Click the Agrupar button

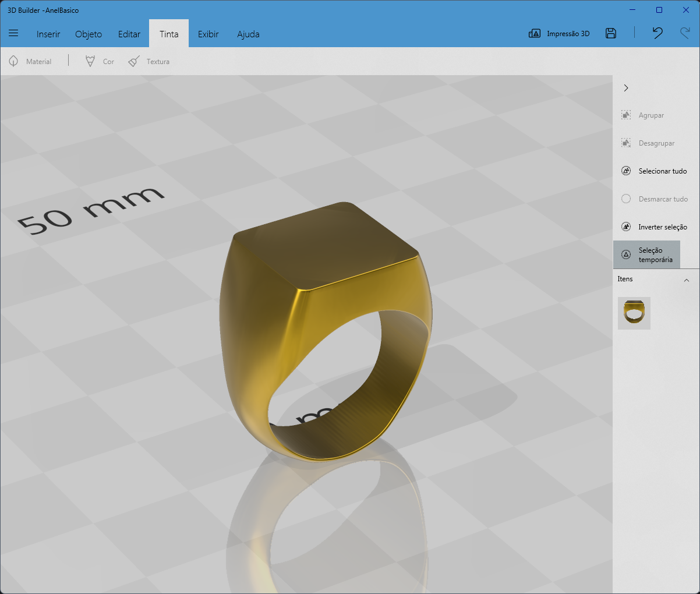pyautogui.click(x=642, y=115)
